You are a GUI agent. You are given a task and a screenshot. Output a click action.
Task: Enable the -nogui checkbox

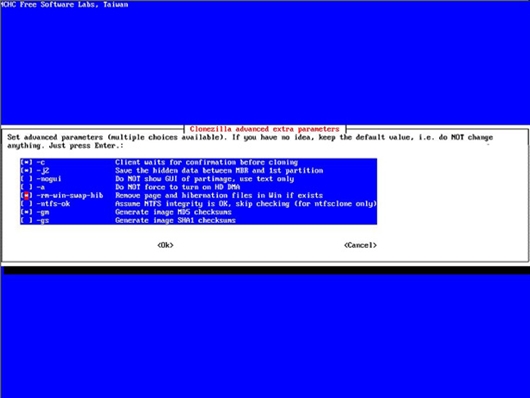click(26, 179)
